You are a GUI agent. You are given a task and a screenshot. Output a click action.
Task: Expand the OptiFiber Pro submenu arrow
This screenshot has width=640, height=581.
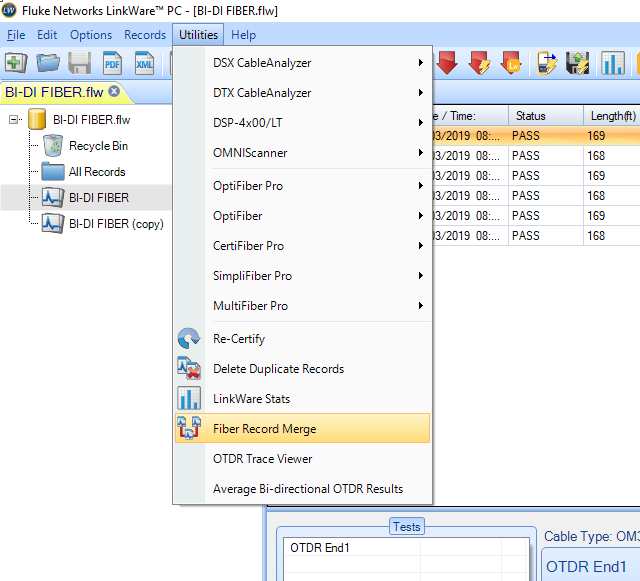point(420,186)
